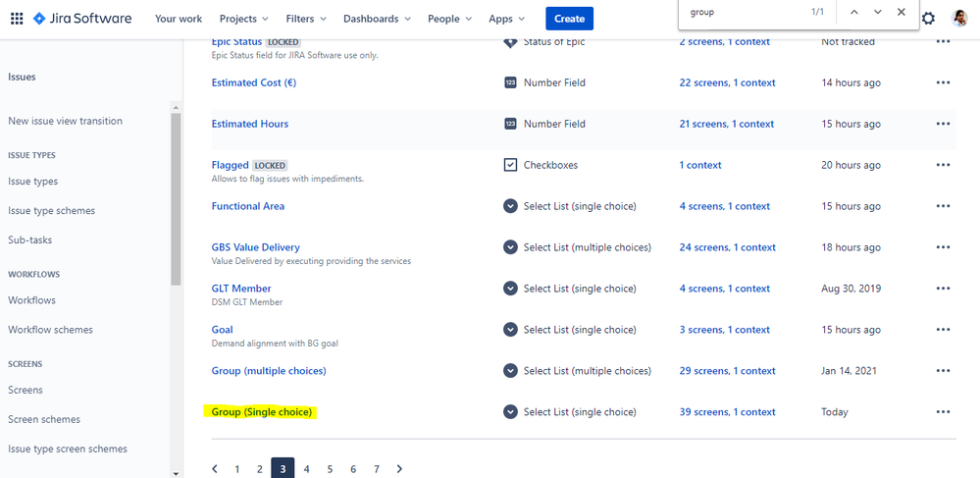Open Your work in the navigation
Viewport: 980px width, 478px height.
click(179, 19)
